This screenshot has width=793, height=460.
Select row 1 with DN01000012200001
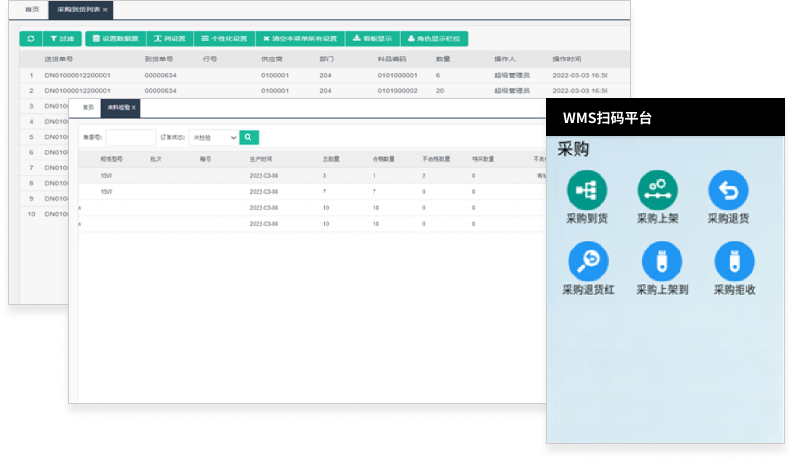coord(78,75)
